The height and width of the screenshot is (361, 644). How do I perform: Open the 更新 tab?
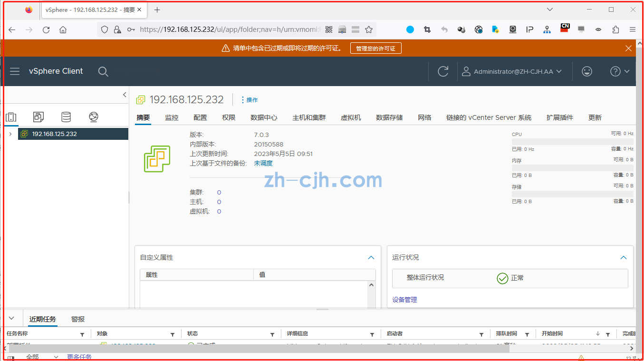[595, 117]
